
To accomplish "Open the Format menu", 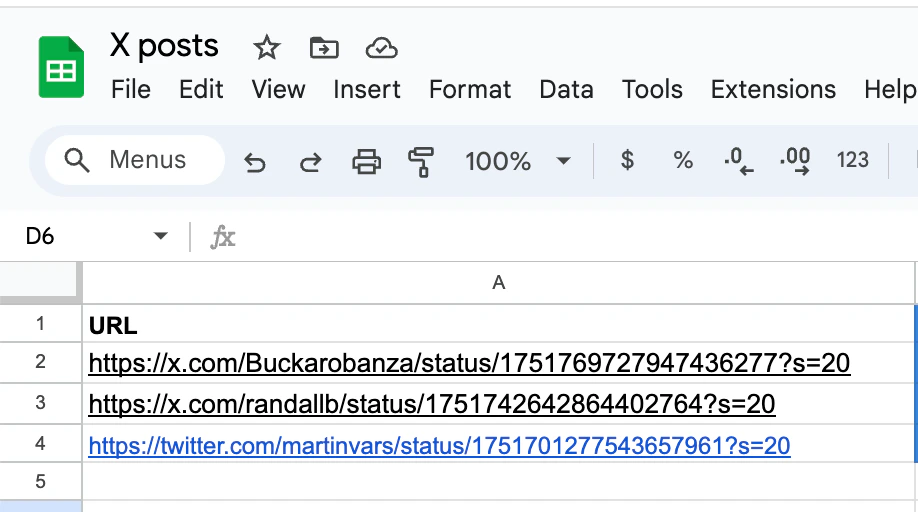I will click(x=470, y=90).
